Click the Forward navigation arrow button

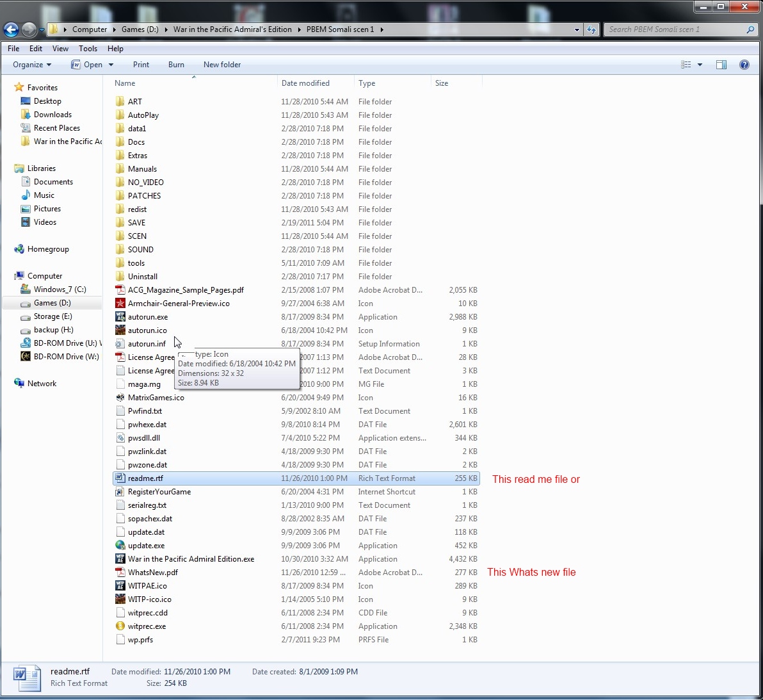tap(29, 29)
